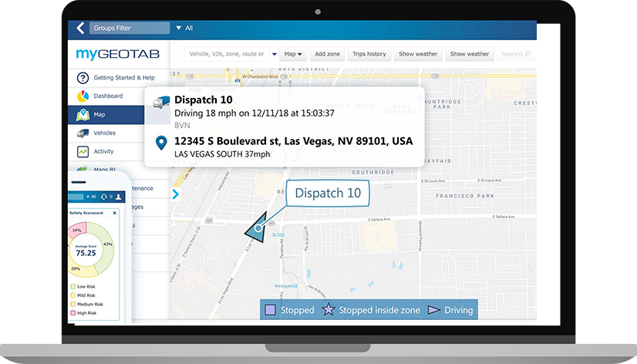Close the Safety Scorecard card
The image size is (637, 364).
pos(115,213)
